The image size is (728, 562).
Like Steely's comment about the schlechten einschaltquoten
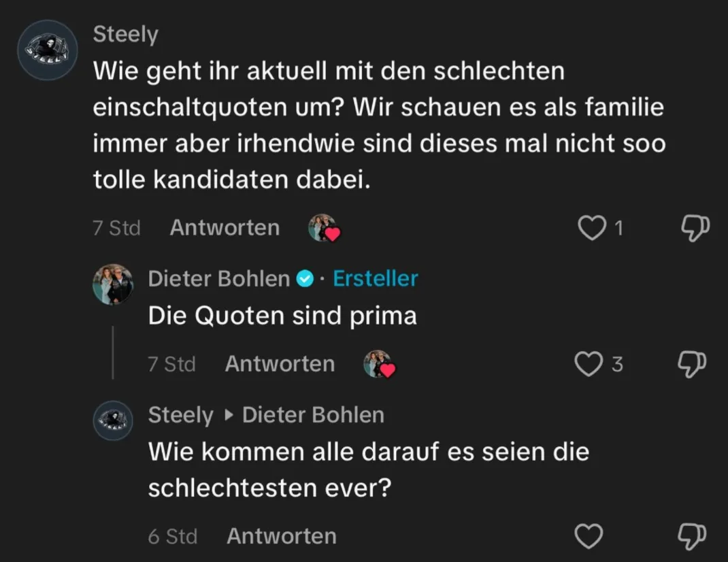pyautogui.click(x=591, y=229)
